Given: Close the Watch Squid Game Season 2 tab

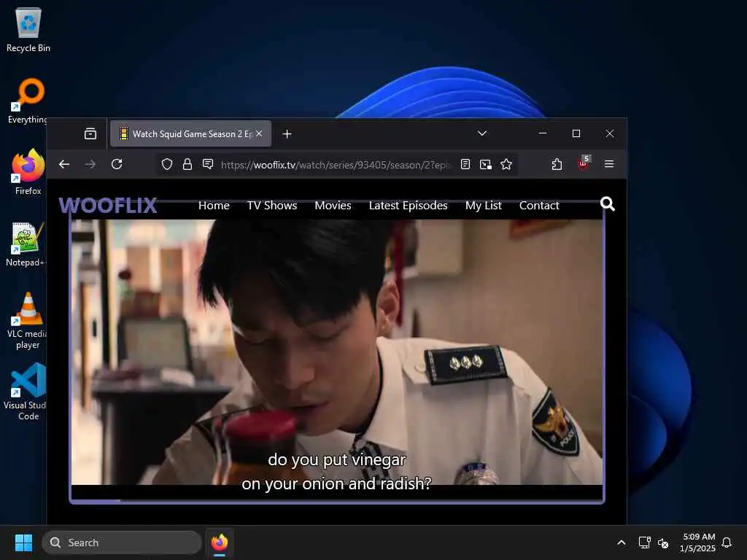Looking at the screenshot, I should [x=259, y=134].
